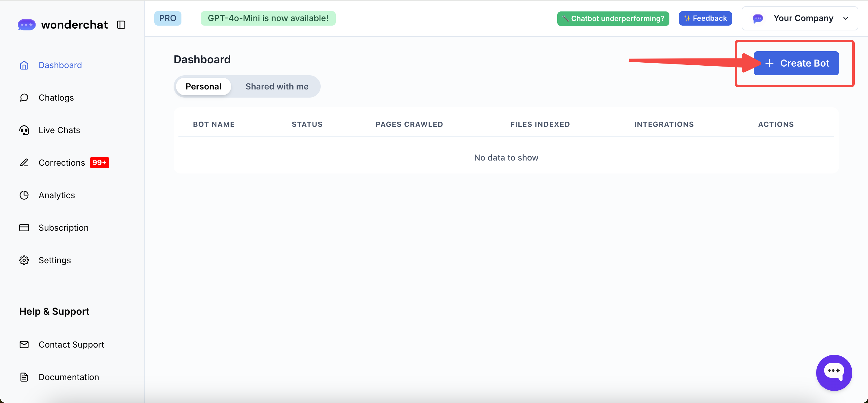Viewport: 868px width, 403px height.
Task: Click the sidebar collapse panel icon
Action: point(121,25)
